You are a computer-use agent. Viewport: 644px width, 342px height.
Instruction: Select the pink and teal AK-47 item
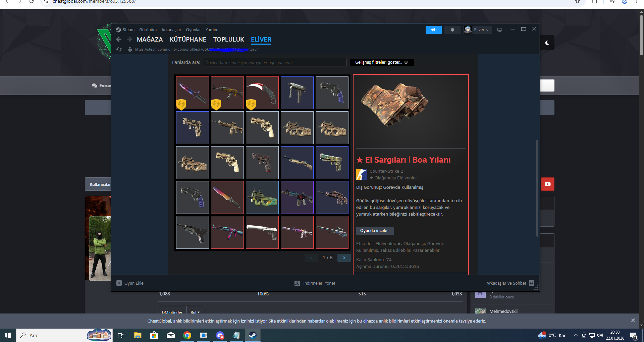(x=227, y=232)
